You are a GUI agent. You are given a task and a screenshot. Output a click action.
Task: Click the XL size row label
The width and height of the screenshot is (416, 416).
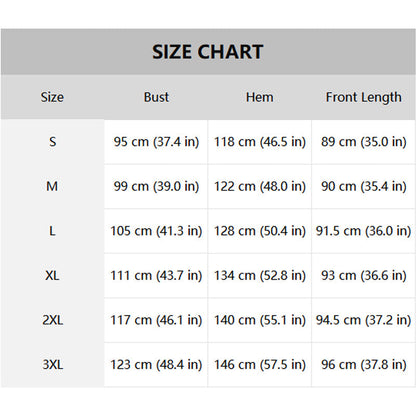tap(52, 276)
